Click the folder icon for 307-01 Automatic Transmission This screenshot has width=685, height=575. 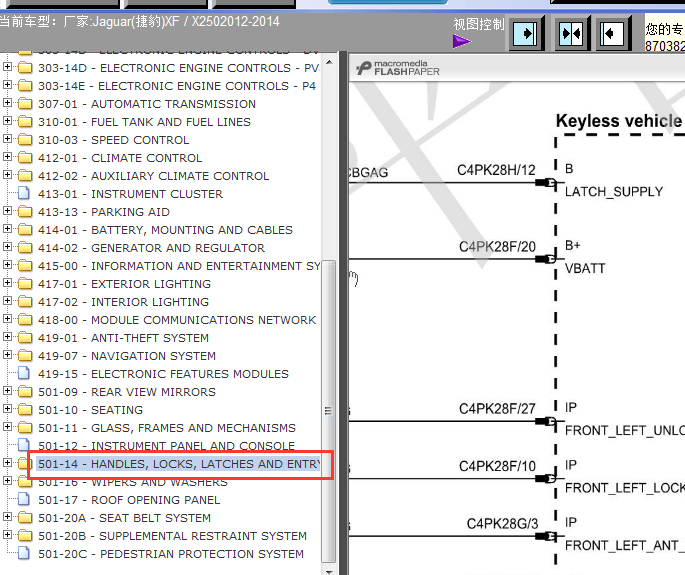click(x=25, y=104)
